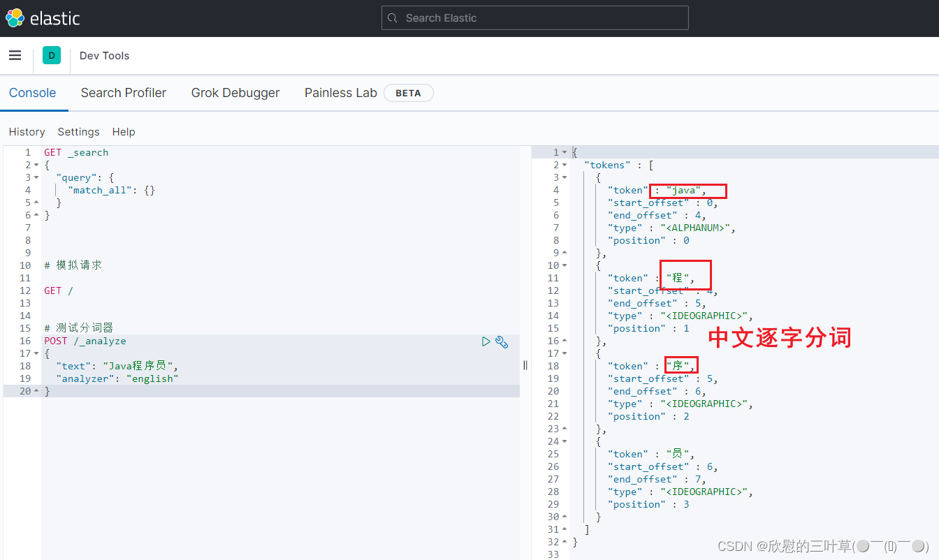Click the # 模拟请求 comment line
939x560 pixels.
pyautogui.click(x=73, y=265)
